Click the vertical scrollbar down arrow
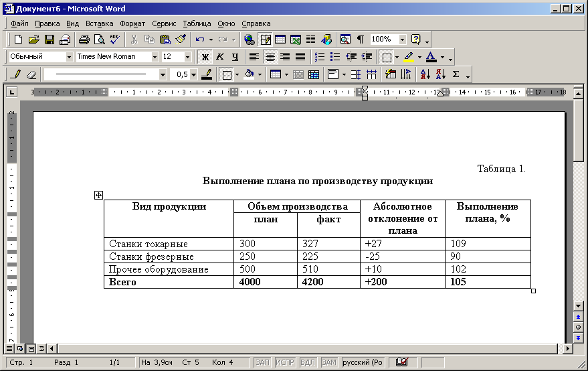This screenshot has height=371, width=588. pyautogui.click(x=578, y=306)
